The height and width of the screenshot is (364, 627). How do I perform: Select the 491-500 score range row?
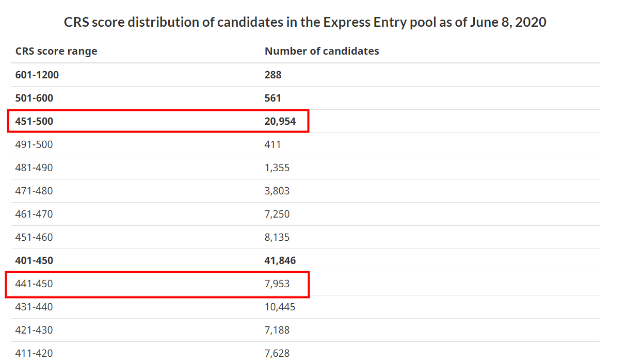point(34,144)
